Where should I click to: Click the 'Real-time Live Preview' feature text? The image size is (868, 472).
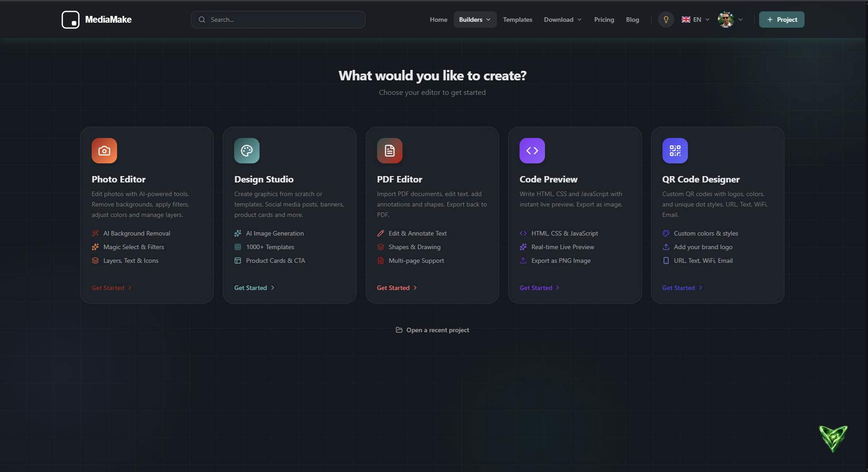point(563,247)
